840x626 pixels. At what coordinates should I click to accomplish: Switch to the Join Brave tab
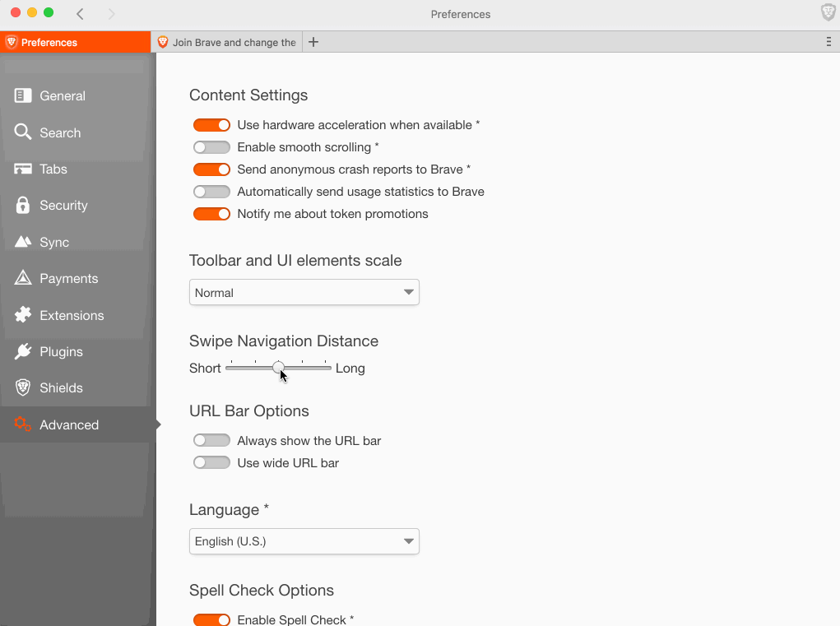(226, 42)
